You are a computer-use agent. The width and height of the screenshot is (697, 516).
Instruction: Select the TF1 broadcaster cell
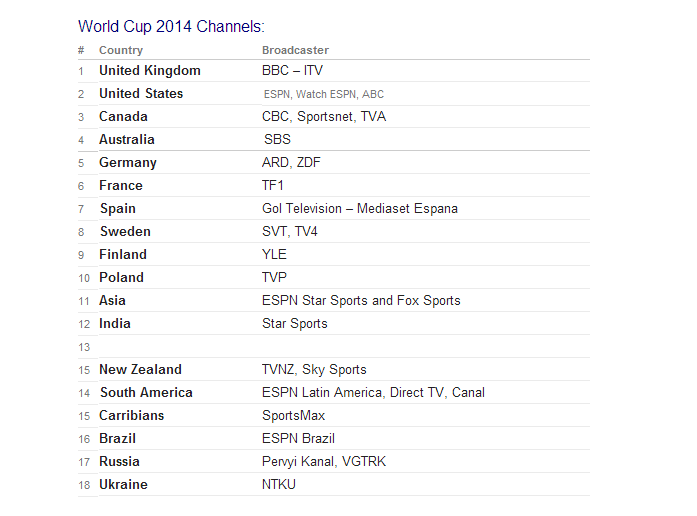click(x=274, y=186)
